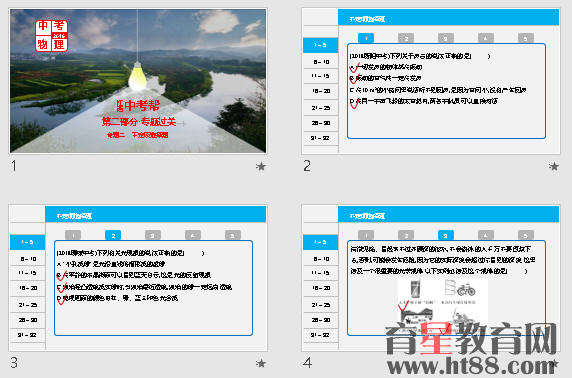This screenshot has width=572, height=378.
Task: Click the highlighted blue tab 2 in slide 3
Action: (113, 235)
